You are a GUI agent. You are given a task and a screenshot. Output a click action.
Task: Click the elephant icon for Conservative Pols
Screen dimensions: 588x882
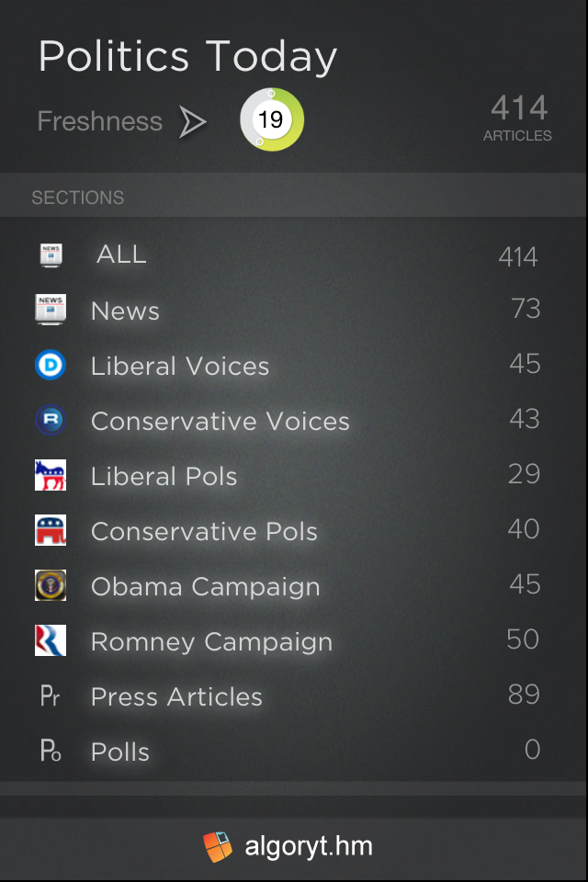click(x=51, y=530)
